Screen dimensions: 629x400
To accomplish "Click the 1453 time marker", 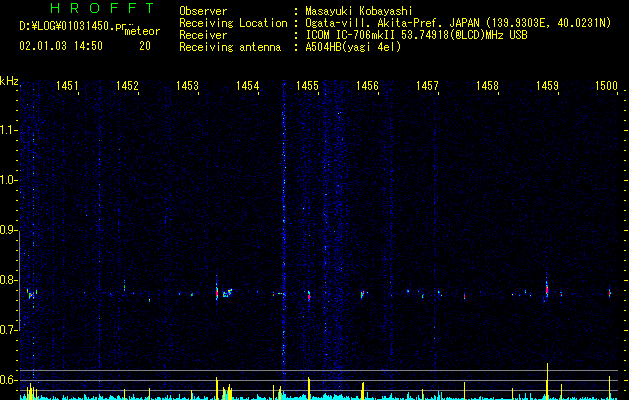I will pyautogui.click(x=187, y=85).
